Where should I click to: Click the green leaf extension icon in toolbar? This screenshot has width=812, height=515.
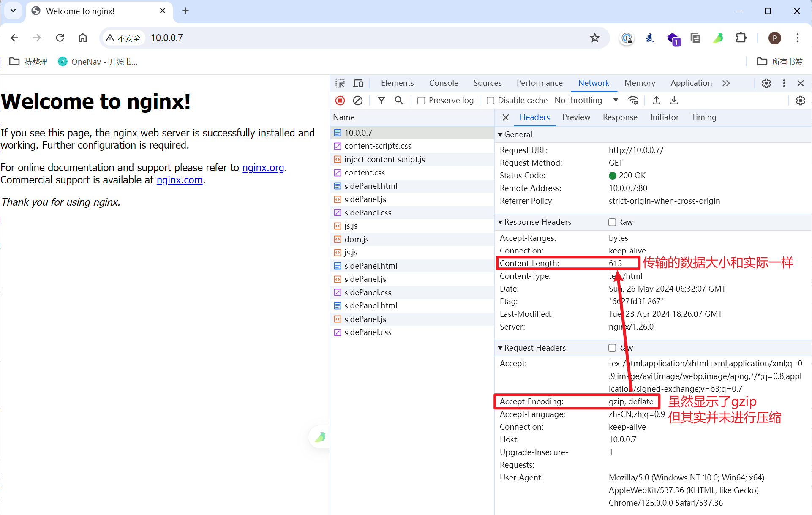point(718,38)
